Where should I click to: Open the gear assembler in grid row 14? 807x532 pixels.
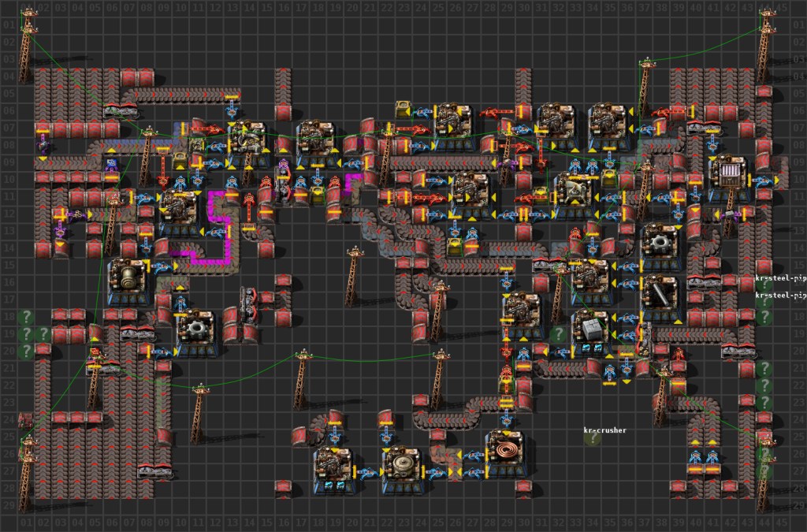click(x=660, y=248)
